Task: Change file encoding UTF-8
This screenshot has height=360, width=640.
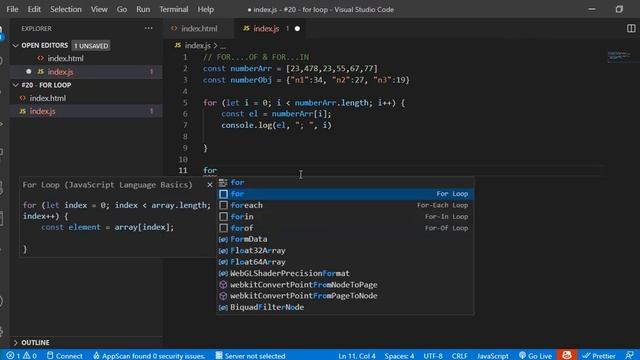Action: point(433,356)
